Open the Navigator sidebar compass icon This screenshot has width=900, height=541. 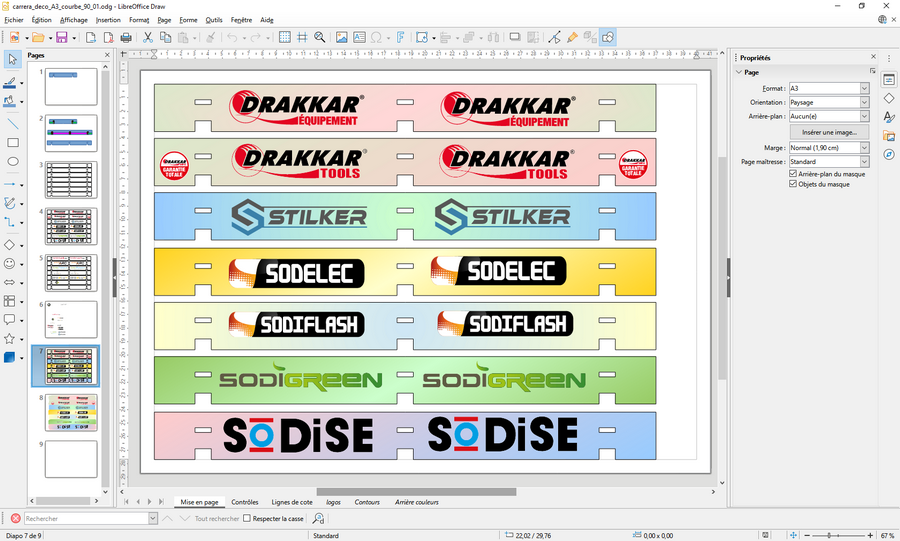click(x=889, y=155)
